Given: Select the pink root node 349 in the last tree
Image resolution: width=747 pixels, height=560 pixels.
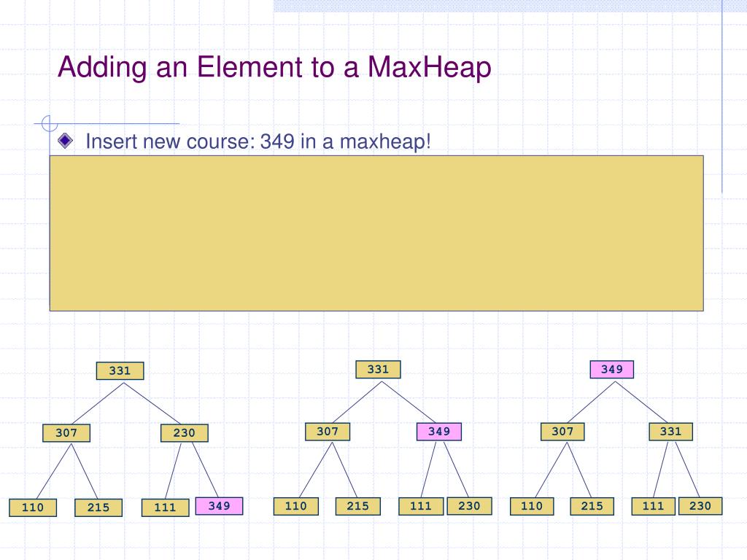Looking at the screenshot, I should pyautogui.click(x=612, y=370).
